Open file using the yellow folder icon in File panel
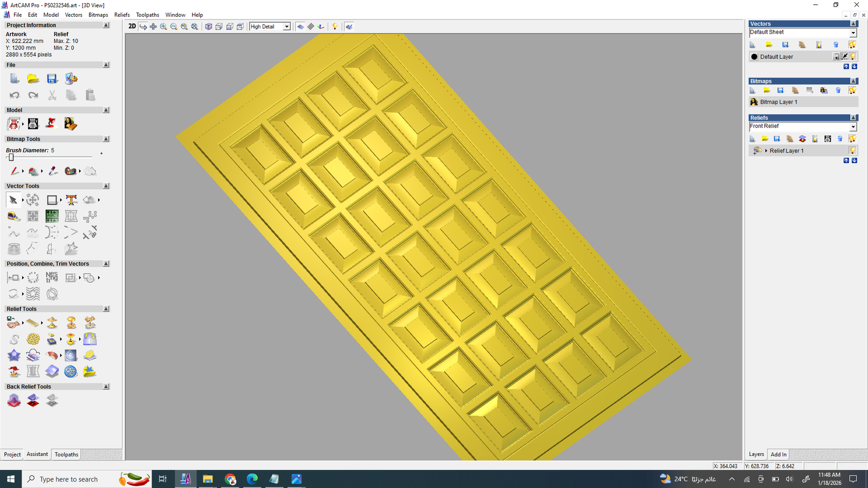868x488 pixels. coord(33,79)
